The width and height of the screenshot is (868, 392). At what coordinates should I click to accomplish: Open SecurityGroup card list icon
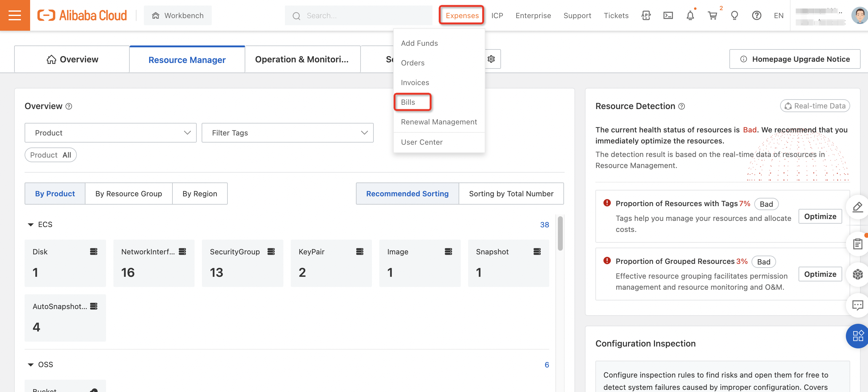pyautogui.click(x=271, y=252)
